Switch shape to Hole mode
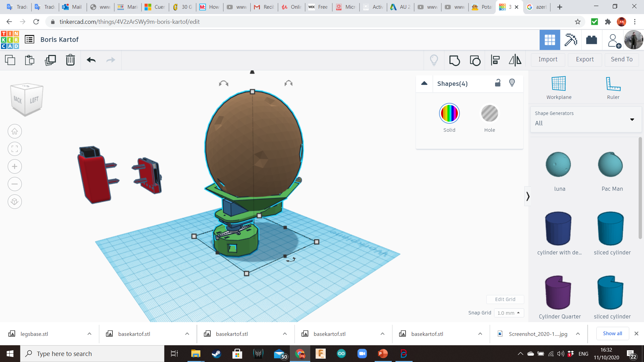Image resolution: width=644 pixels, height=362 pixels. coord(489,114)
